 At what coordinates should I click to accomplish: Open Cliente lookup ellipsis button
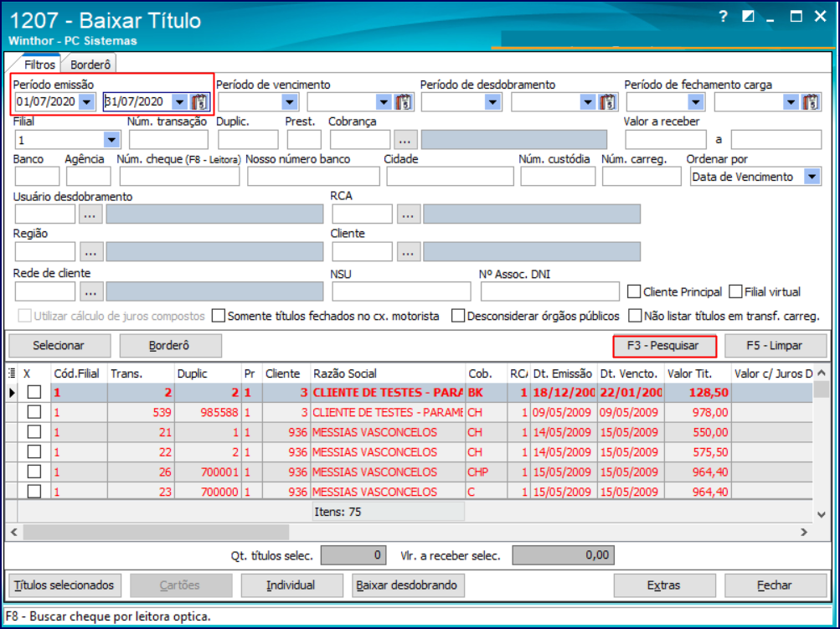pyautogui.click(x=408, y=251)
